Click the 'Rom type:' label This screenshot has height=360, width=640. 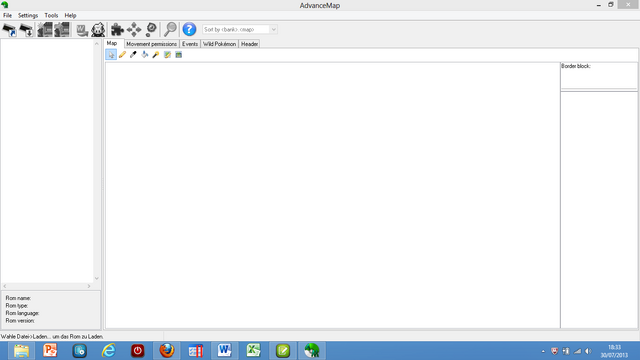tap(17, 306)
